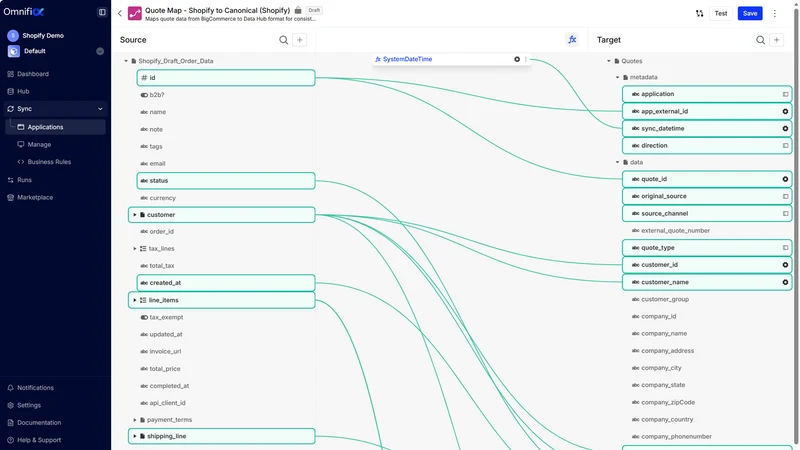Screen dimensions: 800x450
Task: Click the app_external_id connector dot
Action: pos(785,111)
